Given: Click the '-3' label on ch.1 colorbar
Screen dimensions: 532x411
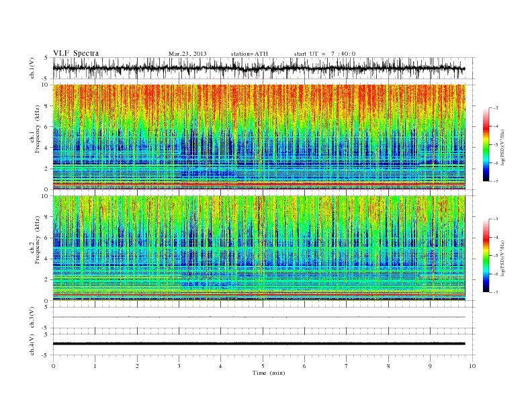Looking at the screenshot, I should (495, 108).
